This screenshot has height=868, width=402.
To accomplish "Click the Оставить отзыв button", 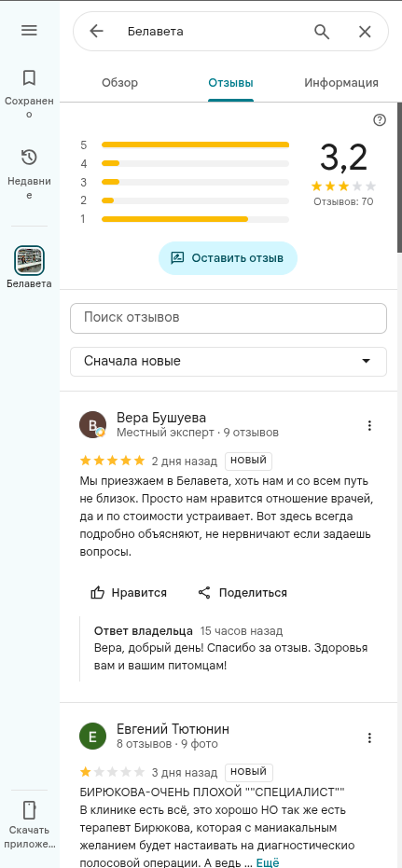I will pyautogui.click(x=229, y=258).
